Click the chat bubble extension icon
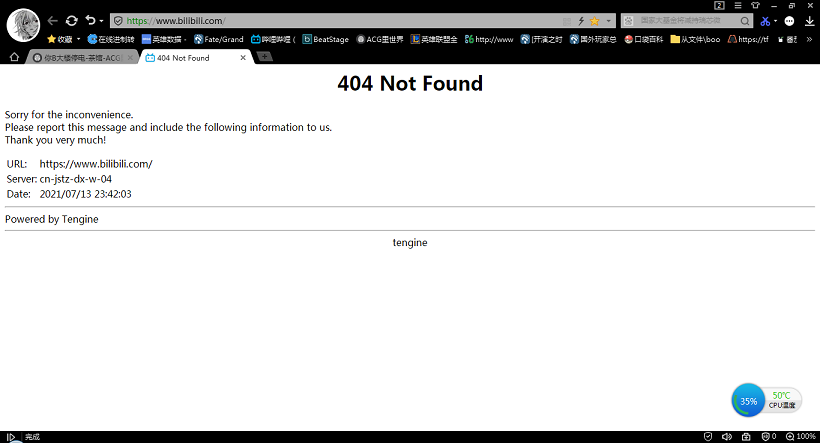The image size is (820, 443). pyautogui.click(x=790, y=21)
